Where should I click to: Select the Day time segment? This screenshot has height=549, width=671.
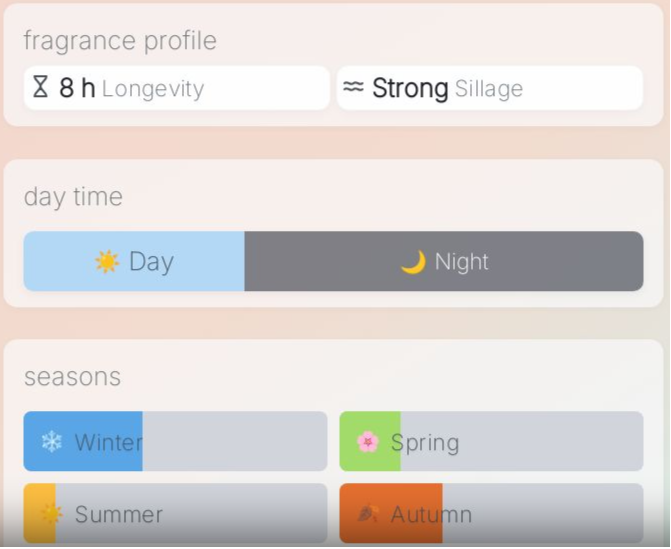tap(134, 262)
